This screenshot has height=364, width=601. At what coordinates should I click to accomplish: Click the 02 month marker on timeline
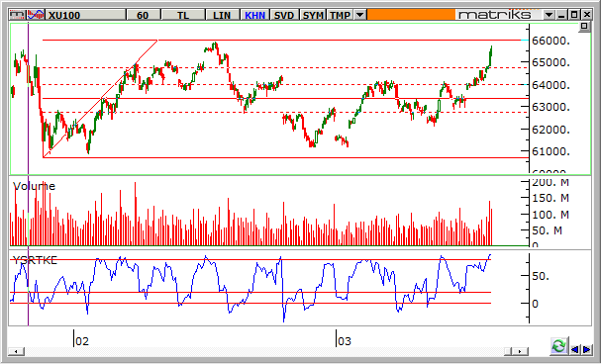(x=82, y=341)
